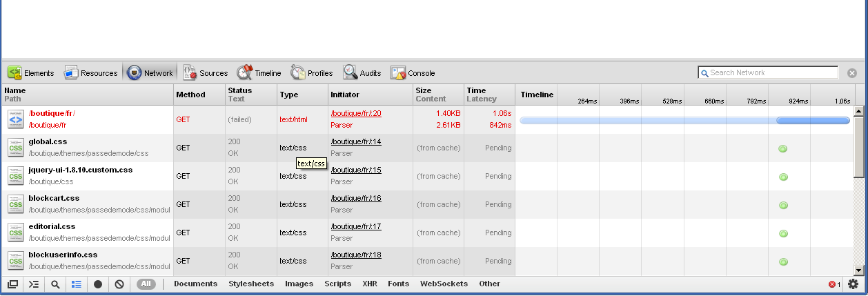Image resolution: width=868 pixels, height=296 pixels.
Task: Click the HTML document icon for /boutique/fr/
Action: 15,119
